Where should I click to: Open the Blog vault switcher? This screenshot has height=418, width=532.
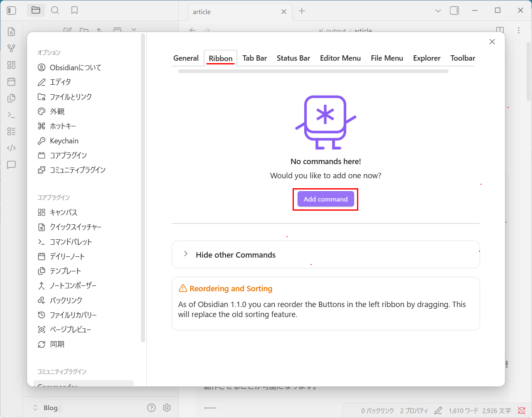[x=46, y=408]
